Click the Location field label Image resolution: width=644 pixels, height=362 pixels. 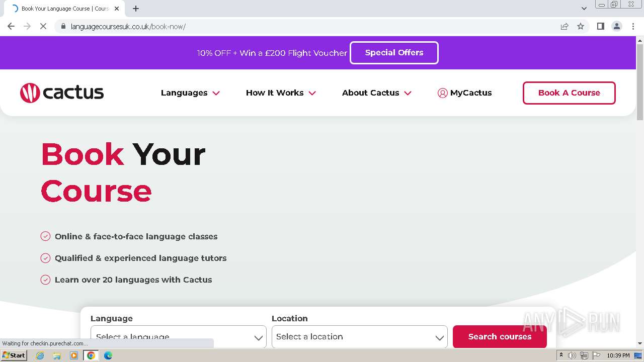click(x=290, y=318)
